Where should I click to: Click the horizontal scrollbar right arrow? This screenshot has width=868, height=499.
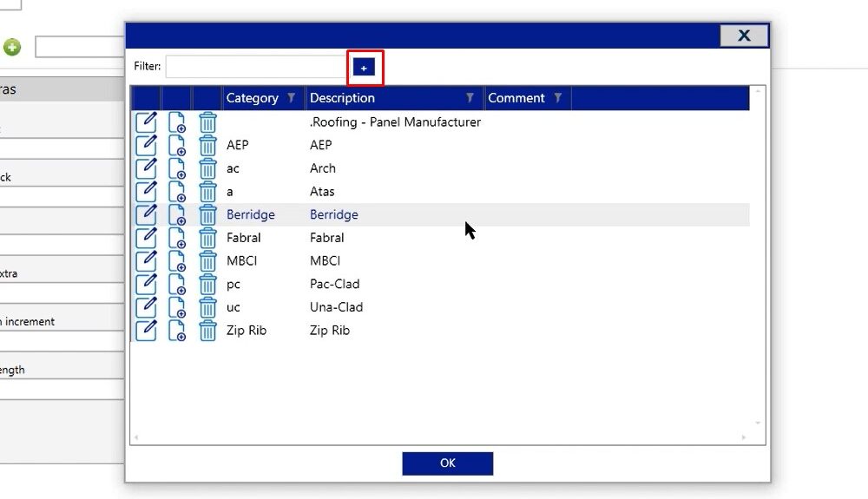coord(744,437)
